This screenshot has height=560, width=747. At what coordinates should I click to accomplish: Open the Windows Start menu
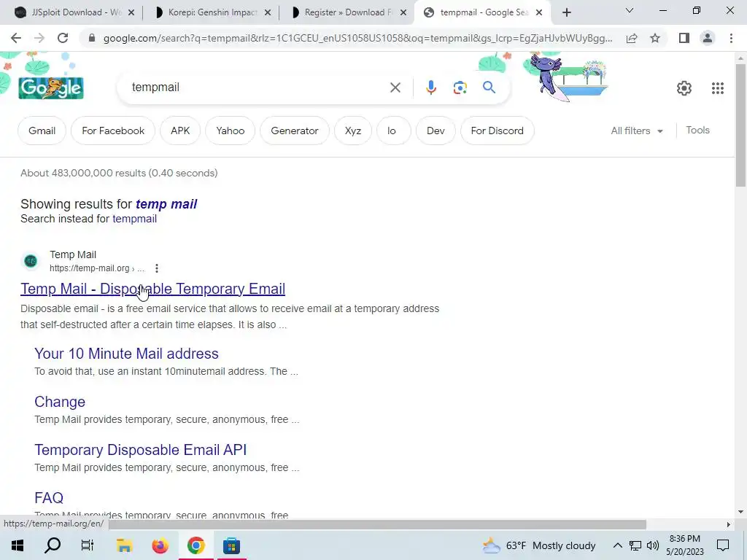tap(18, 545)
